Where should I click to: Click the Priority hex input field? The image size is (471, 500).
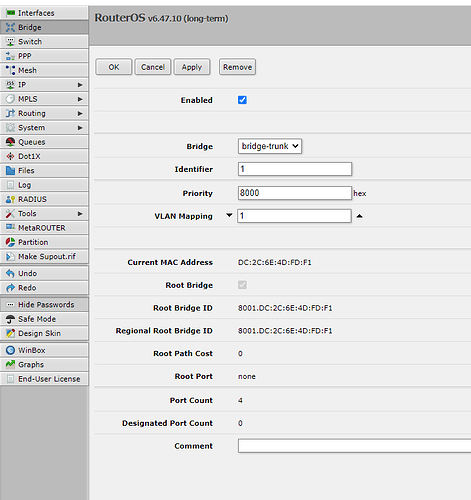point(295,193)
